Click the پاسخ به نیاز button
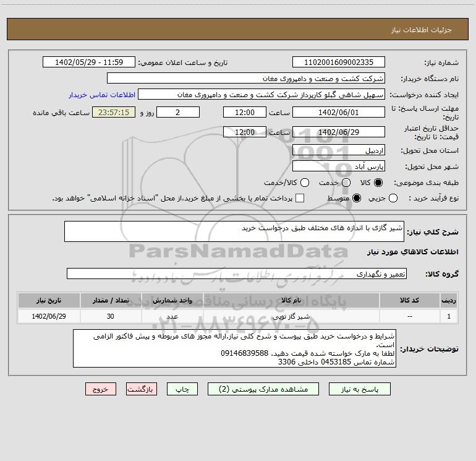This screenshot has height=461, width=476. 359,389
